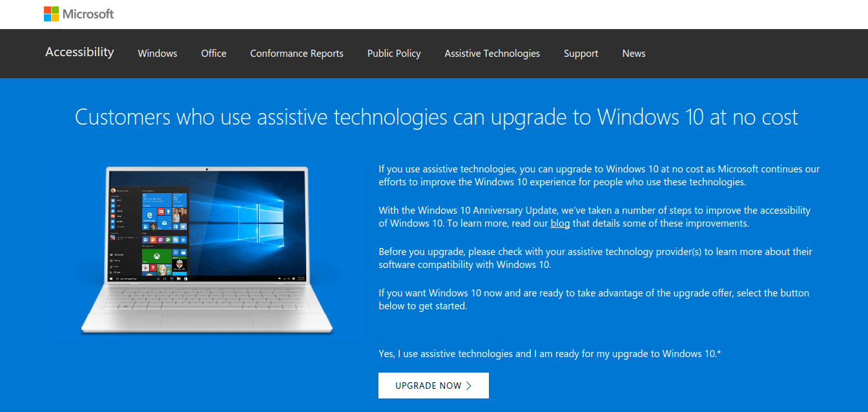
Task: Click the arrow chevron inside Upgrade Now
Action: click(x=469, y=386)
